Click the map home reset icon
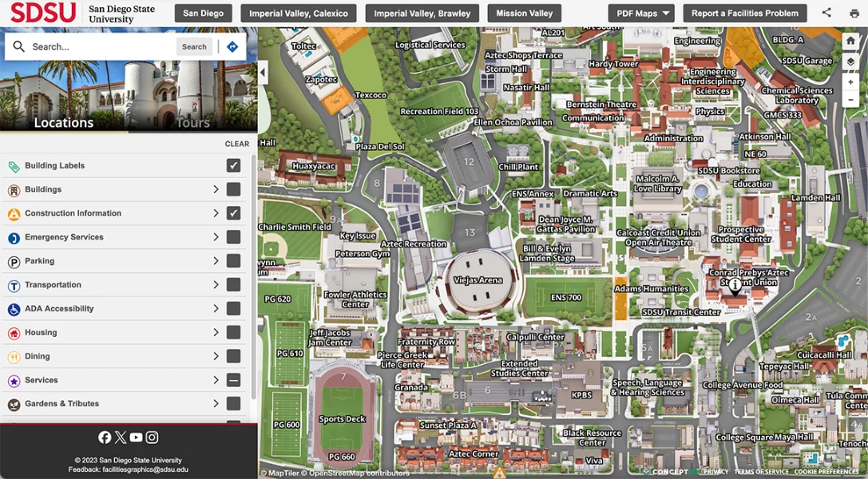 [851, 41]
